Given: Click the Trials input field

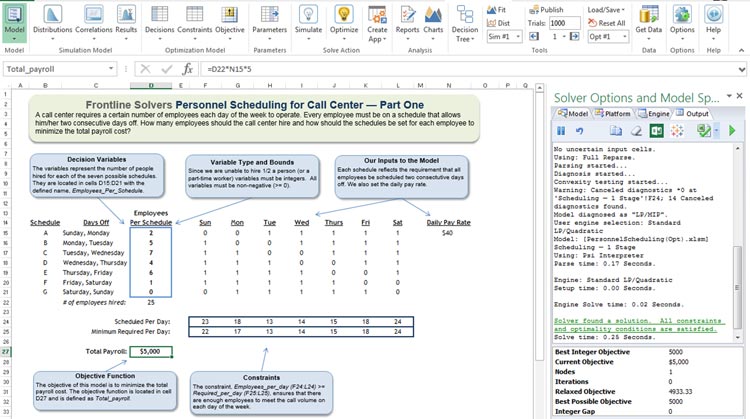Looking at the screenshot, I should [564, 23].
